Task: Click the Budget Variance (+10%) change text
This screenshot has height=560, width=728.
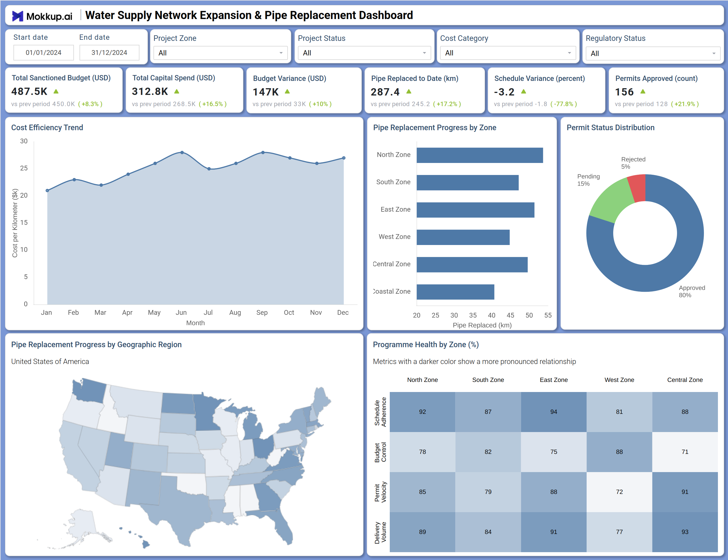Action: 320,104
